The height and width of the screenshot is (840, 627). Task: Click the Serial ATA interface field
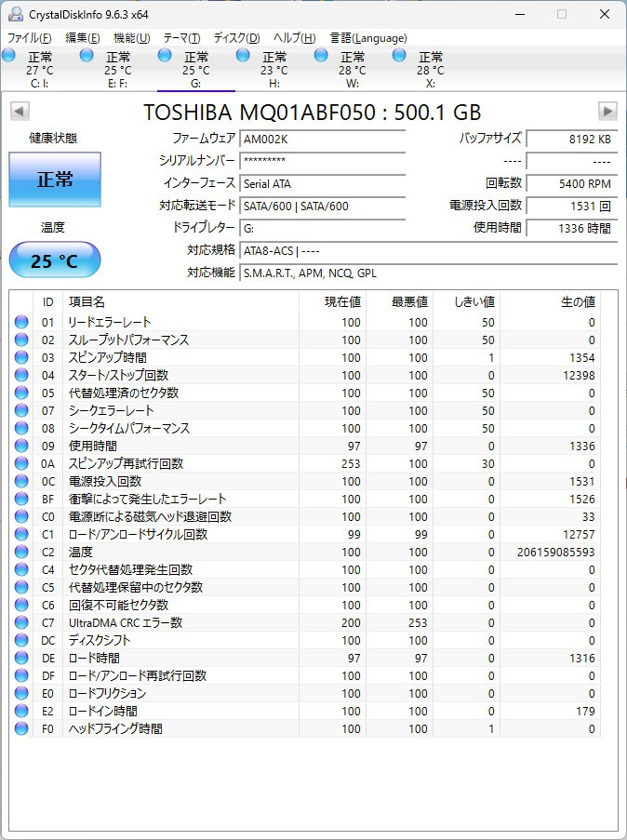[322, 183]
